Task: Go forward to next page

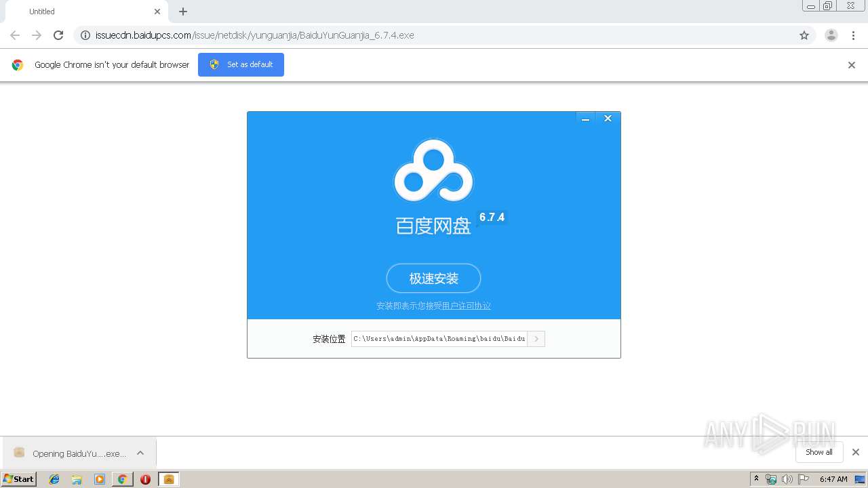Action: point(37,35)
